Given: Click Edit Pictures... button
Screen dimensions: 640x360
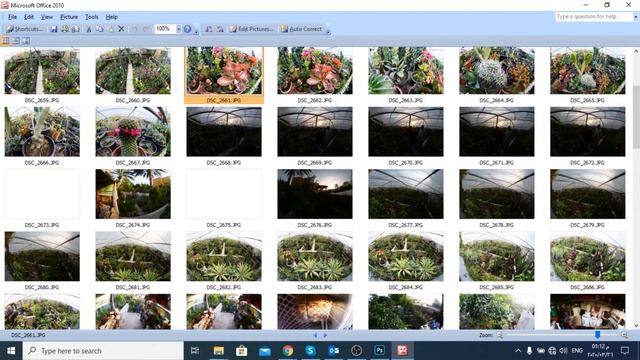Looking at the screenshot, I should 251,29.
